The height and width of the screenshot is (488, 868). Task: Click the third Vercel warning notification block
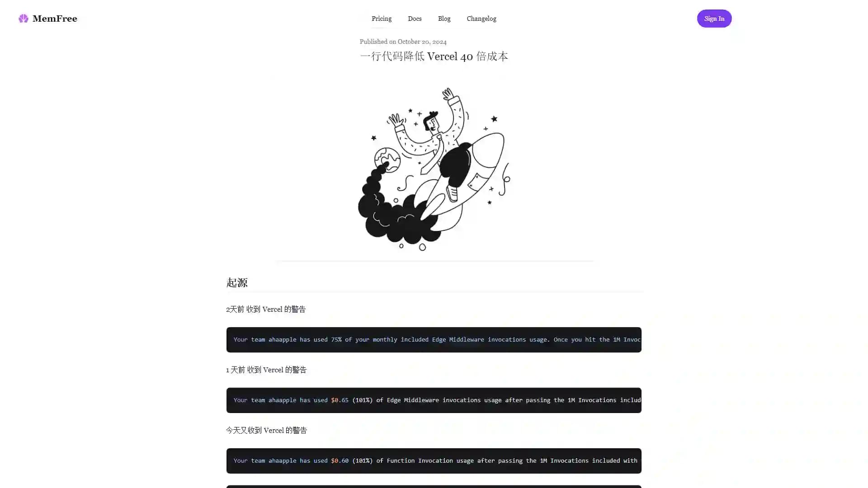[433, 460]
